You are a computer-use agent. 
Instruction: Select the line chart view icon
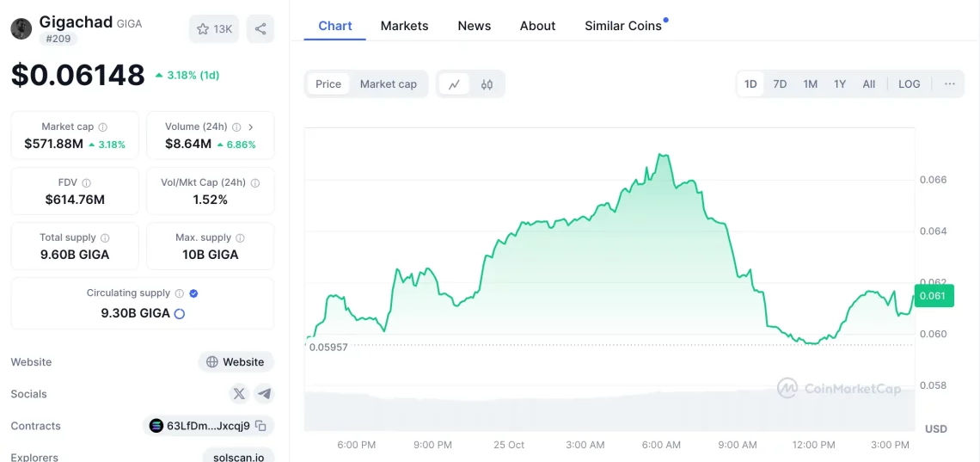(454, 84)
